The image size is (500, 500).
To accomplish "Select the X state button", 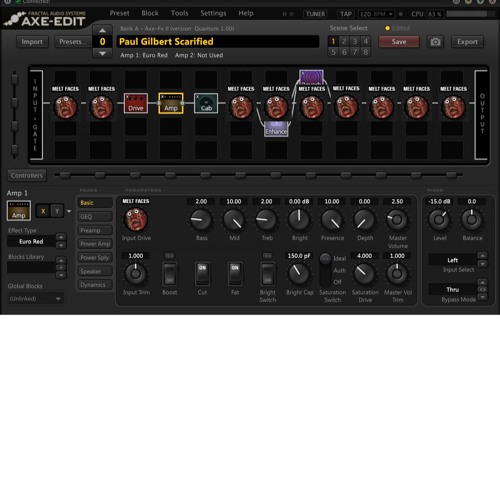I will [x=43, y=211].
